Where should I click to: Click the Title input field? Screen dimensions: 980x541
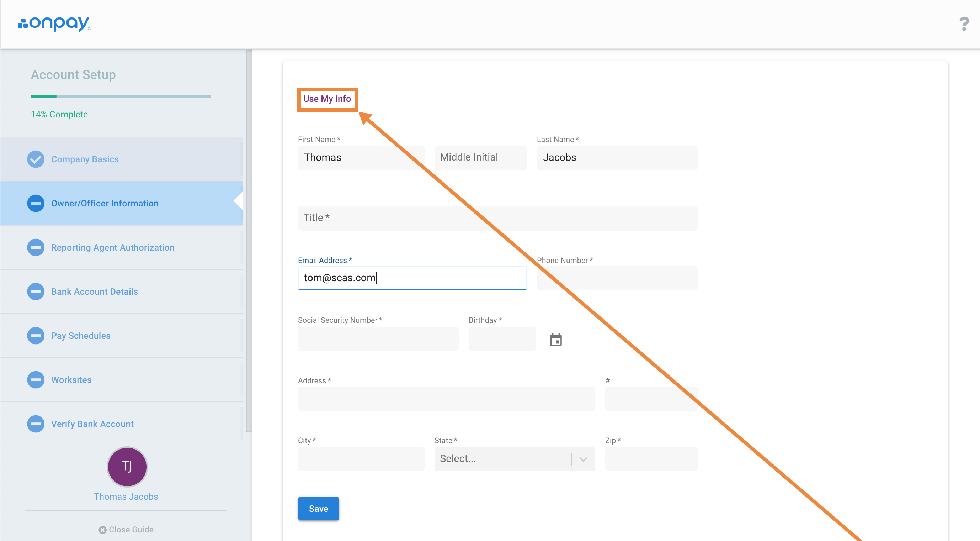(x=497, y=218)
